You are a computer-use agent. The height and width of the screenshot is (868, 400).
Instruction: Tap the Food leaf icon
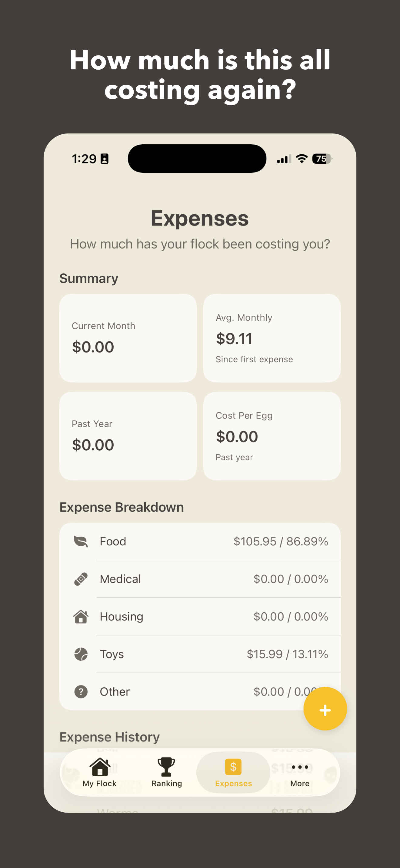(x=81, y=541)
